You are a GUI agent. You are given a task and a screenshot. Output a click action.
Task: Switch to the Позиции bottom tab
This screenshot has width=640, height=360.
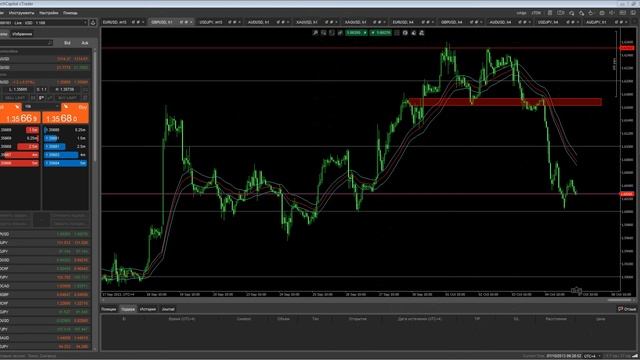coord(109,309)
